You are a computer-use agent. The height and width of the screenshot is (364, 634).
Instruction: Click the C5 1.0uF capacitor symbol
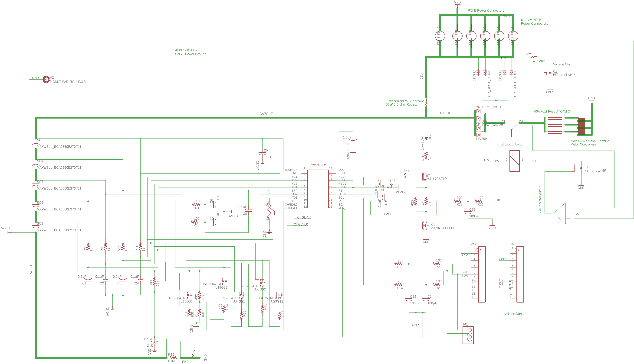pyautogui.click(x=262, y=154)
